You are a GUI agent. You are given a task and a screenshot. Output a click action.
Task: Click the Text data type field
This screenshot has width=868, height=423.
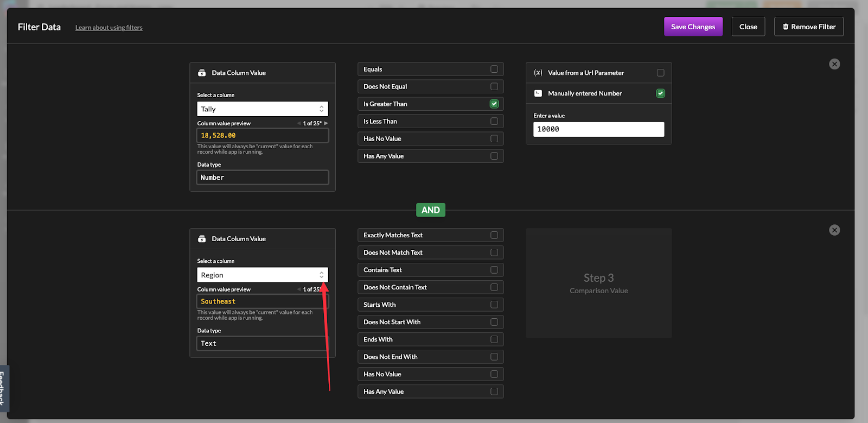tap(263, 344)
